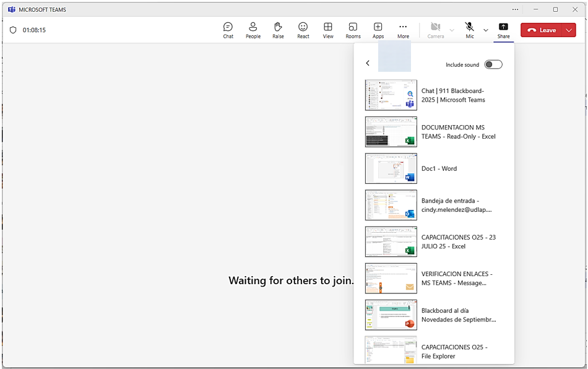This screenshot has height=369, width=588.
Task: Turn on the Camera
Action: click(x=435, y=30)
